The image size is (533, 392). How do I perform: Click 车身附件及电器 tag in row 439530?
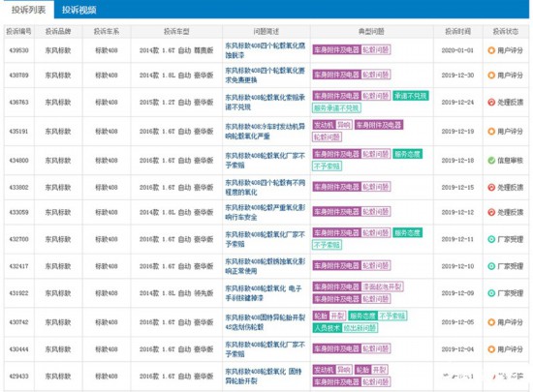click(x=336, y=50)
